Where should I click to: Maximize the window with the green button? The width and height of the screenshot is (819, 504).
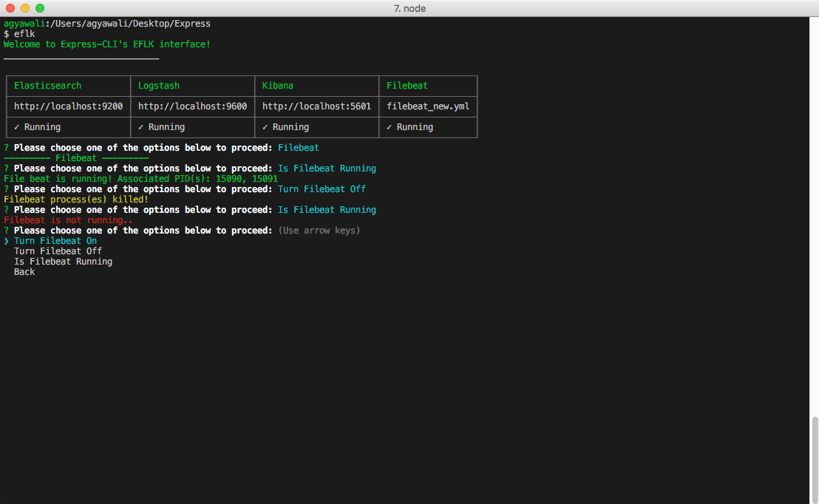point(40,8)
